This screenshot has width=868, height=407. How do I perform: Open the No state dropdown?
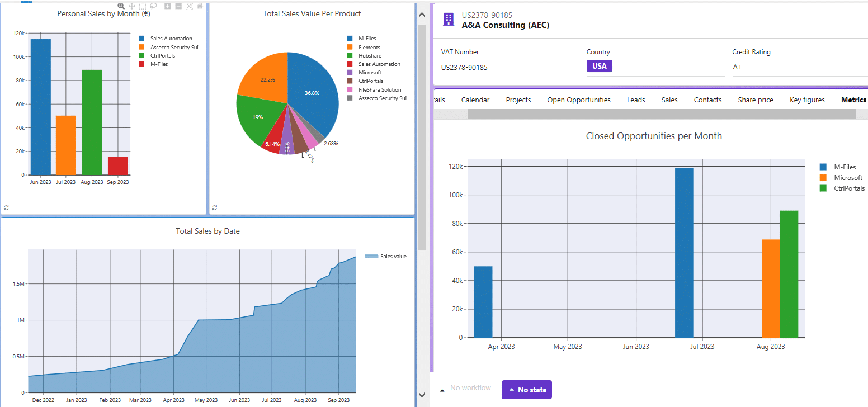pyautogui.click(x=526, y=390)
